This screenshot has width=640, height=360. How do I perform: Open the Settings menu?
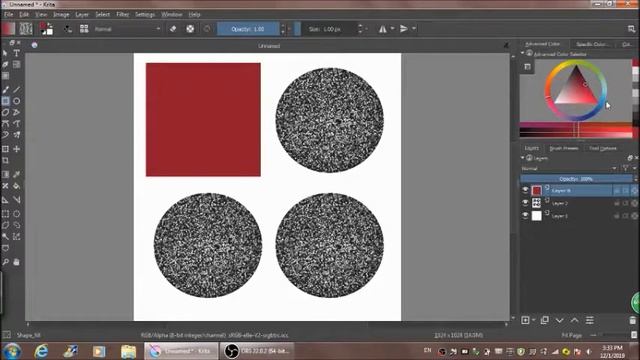(x=145, y=14)
